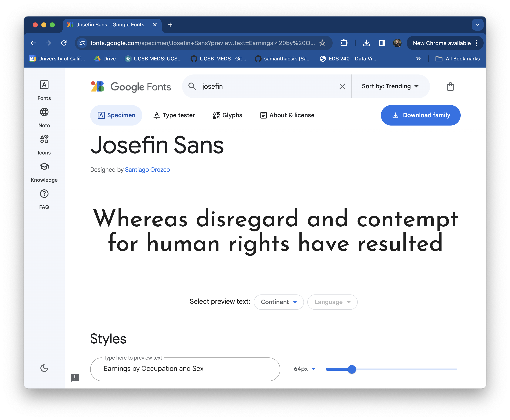The image size is (510, 420).
Task: Open the shopping bag selection icon
Action: [450, 86]
